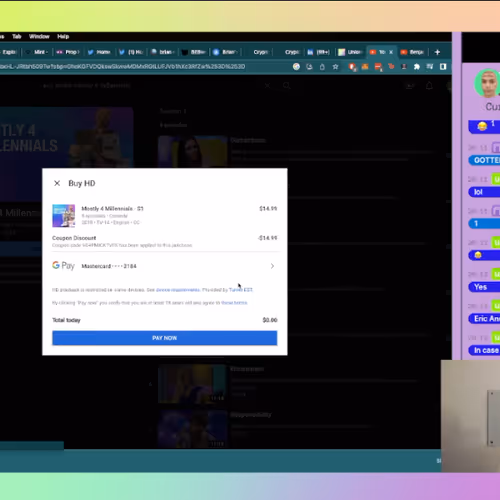
Task: Click the notifications bell icon
Action: click(x=429, y=86)
